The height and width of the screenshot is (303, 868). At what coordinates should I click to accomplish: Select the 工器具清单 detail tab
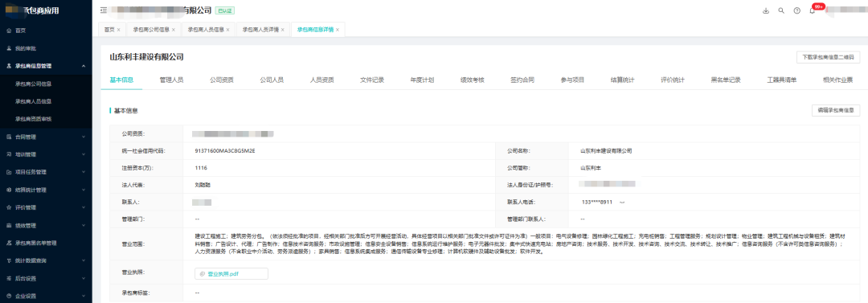[782, 80]
